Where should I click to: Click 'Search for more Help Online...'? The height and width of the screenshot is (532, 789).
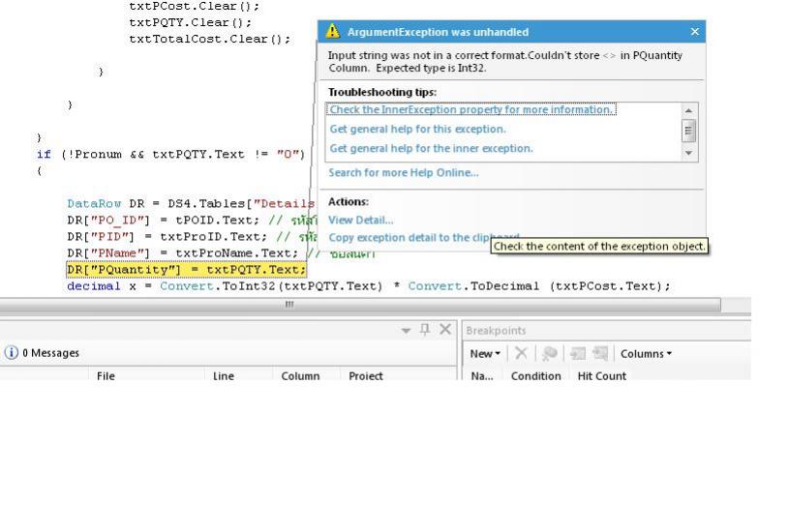404,172
